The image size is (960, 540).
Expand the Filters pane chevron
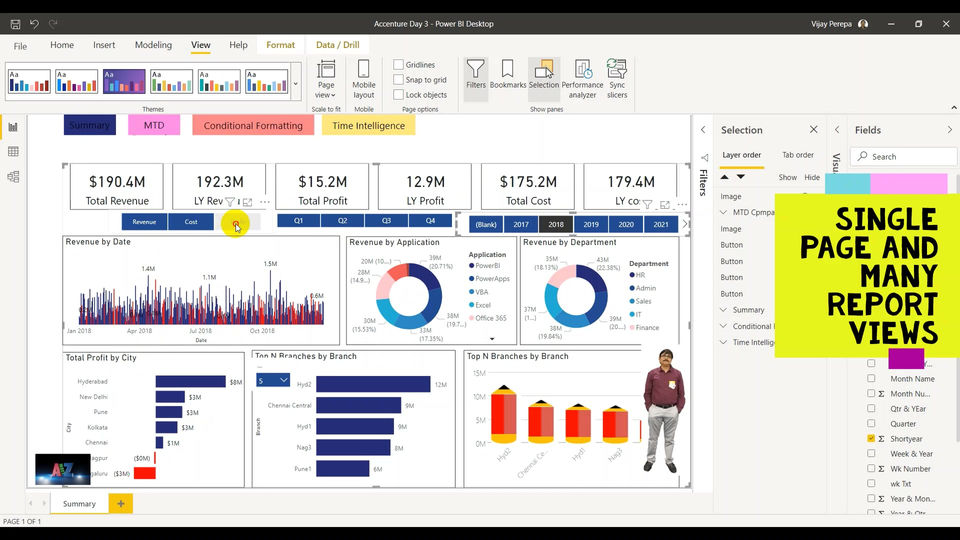703,130
